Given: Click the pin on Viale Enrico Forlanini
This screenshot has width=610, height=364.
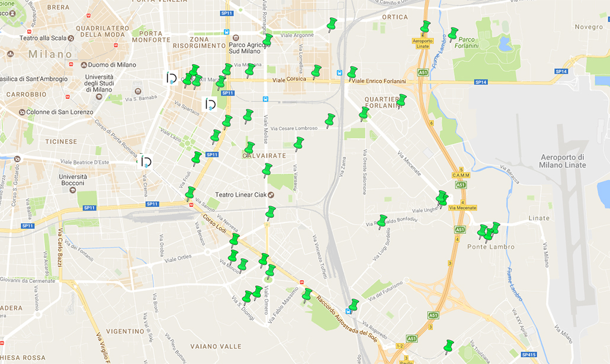Looking at the screenshot, I should click(353, 73).
